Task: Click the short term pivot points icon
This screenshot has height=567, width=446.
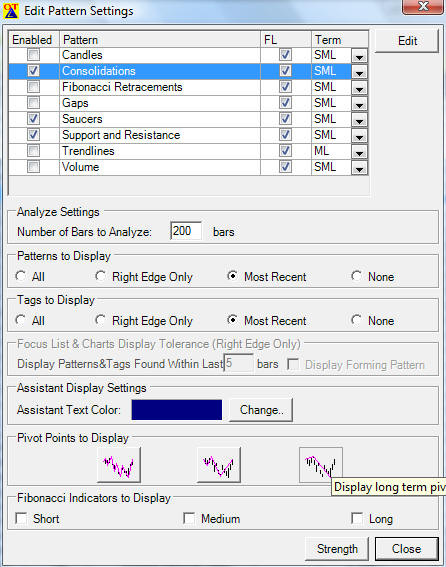Action: coord(119,465)
